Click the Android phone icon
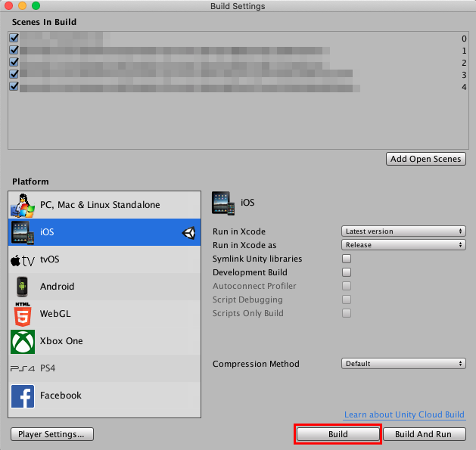 pos(22,287)
